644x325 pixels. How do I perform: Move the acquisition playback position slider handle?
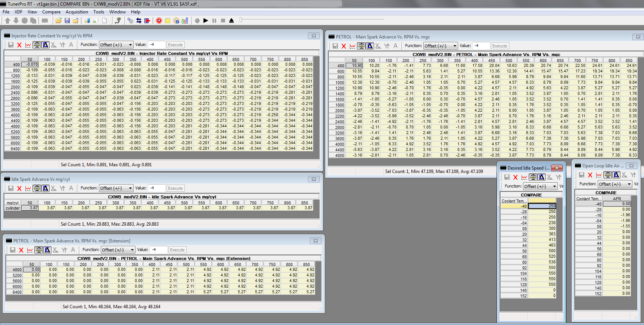[x=241, y=20]
